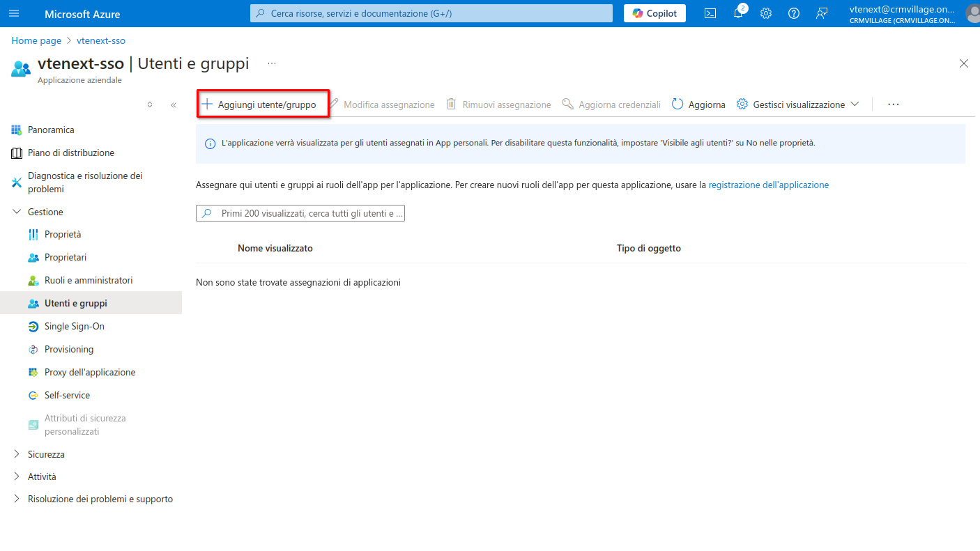Image resolution: width=980 pixels, height=551 pixels.
Task: Click the vtenext-sso breadcrumb link
Action: pos(101,40)
